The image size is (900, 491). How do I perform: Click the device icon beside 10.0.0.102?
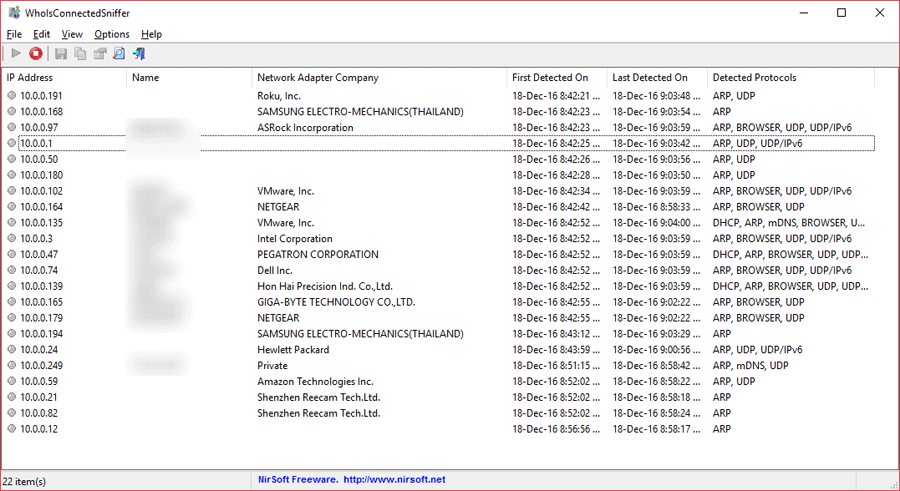(11, 191)
